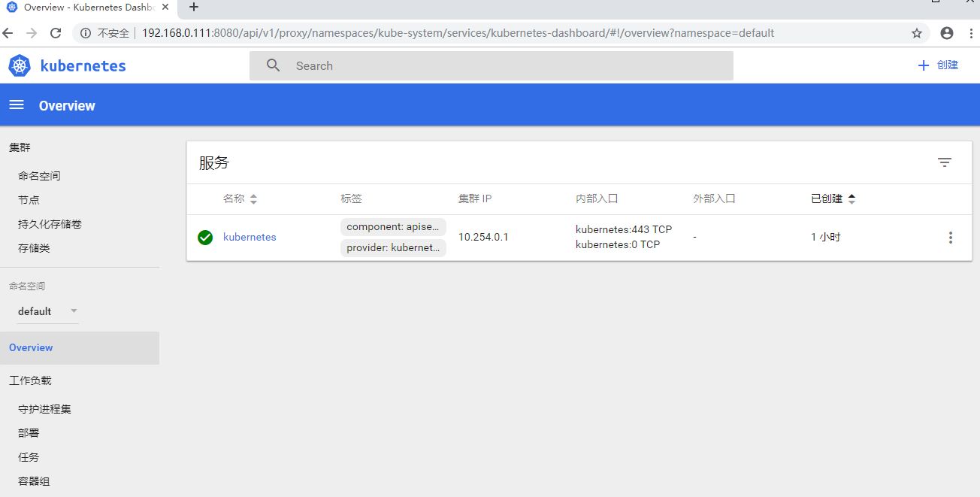Focus the Search input field
The width and height of the screenshot is (980, 497).
pyautogui.click(x=492, y=65)
